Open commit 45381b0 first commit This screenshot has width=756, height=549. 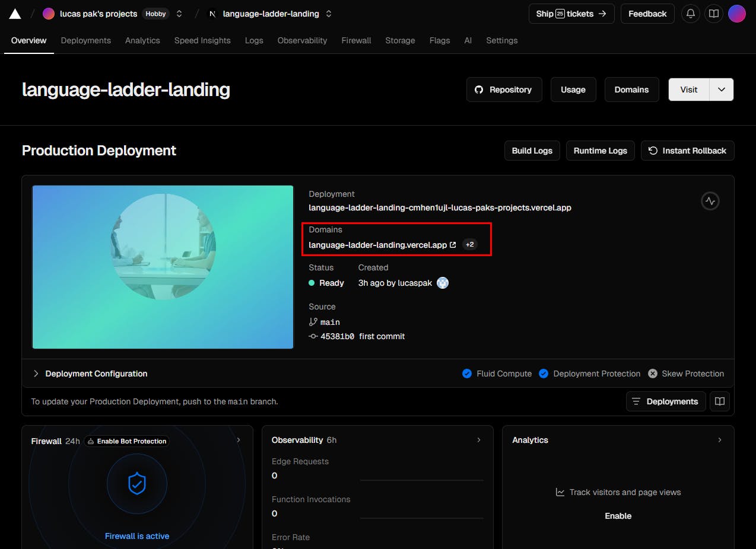click(357, 336)
